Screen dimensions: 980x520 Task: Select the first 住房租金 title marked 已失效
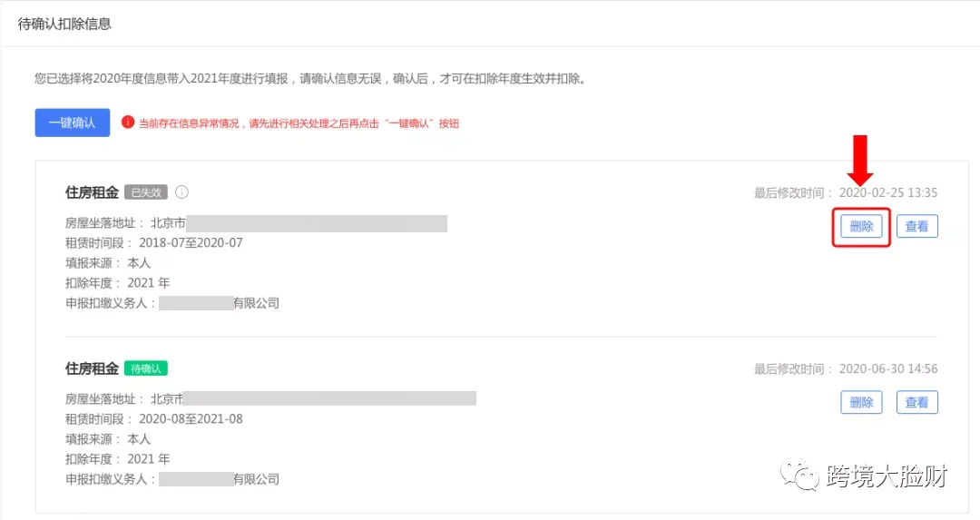tap(92, 192)
